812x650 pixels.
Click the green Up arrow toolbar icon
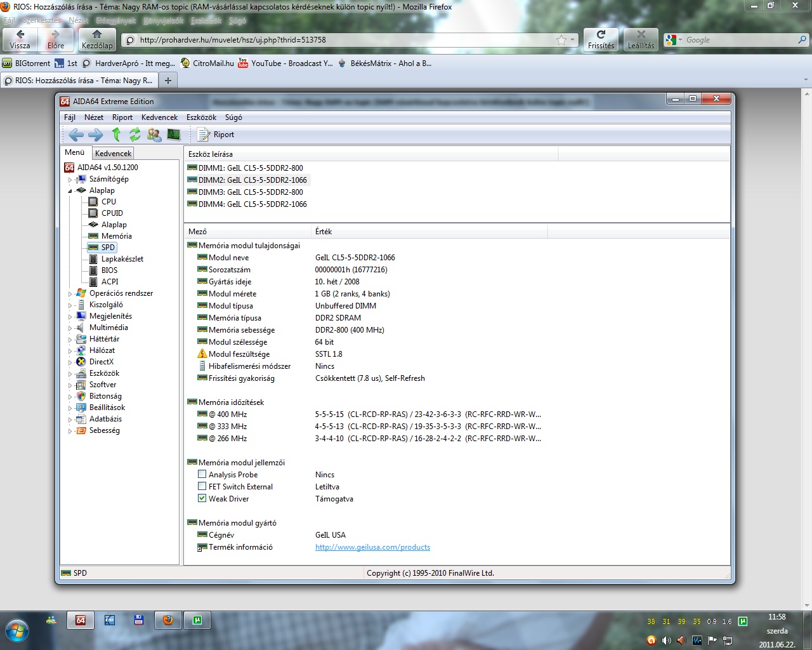[116, 135]
